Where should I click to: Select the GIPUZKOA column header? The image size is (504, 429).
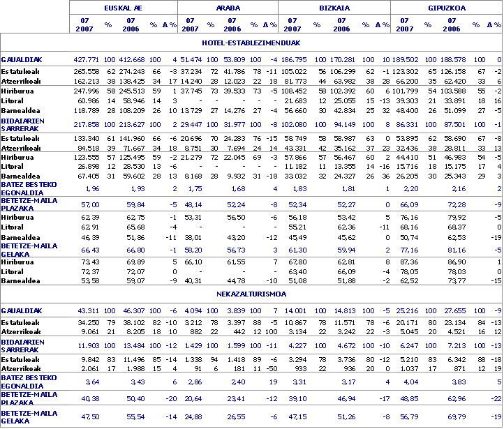[447, 7]
